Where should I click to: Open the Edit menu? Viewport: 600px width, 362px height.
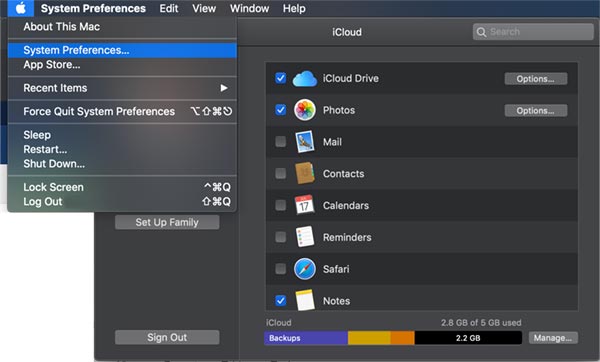click(x=169, y=8)
